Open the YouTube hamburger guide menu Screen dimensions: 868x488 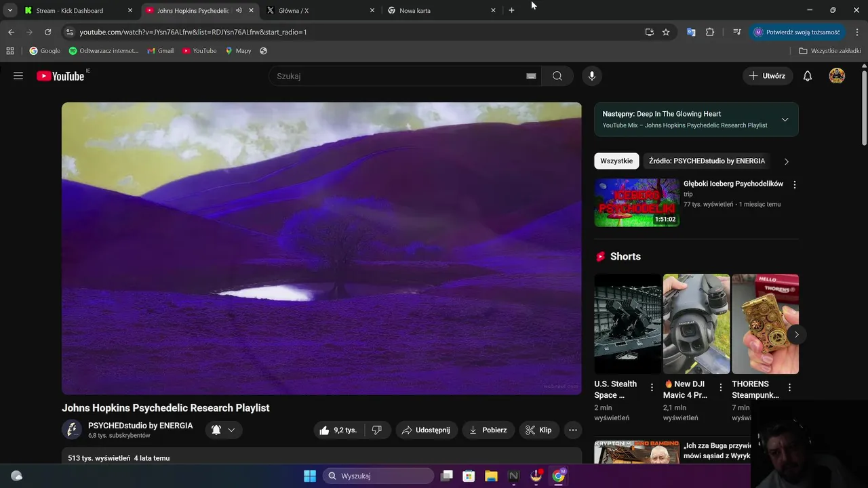[x=18, y=76]
